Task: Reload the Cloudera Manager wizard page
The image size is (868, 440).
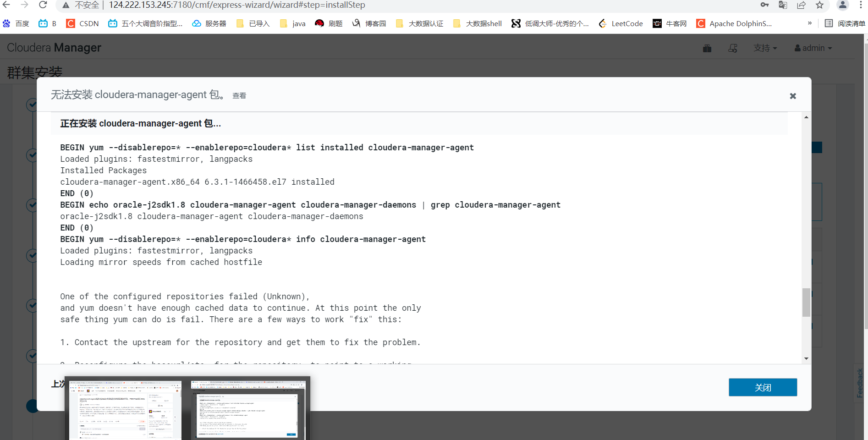Action: (x=43, y=5)
